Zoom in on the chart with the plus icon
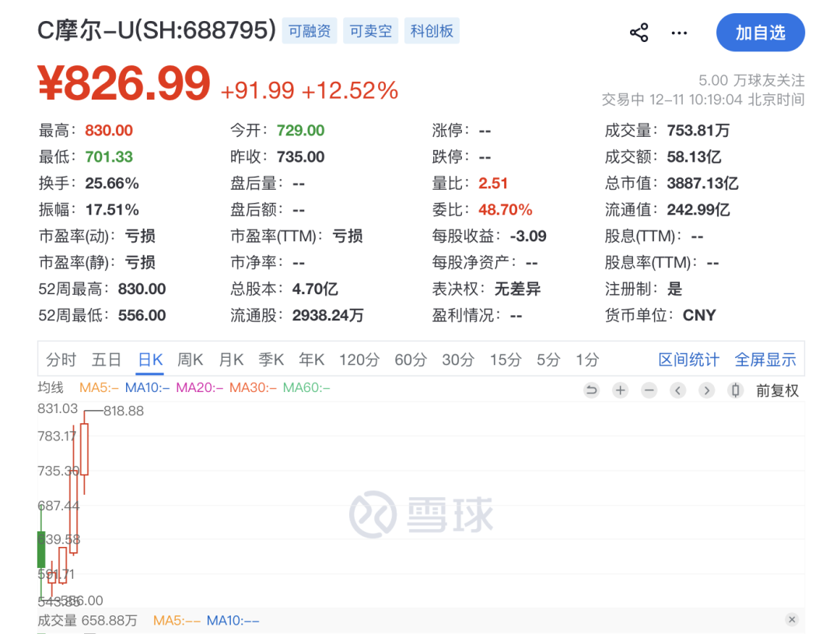Screen dimensions: 840x634 (x=620, y=391)
